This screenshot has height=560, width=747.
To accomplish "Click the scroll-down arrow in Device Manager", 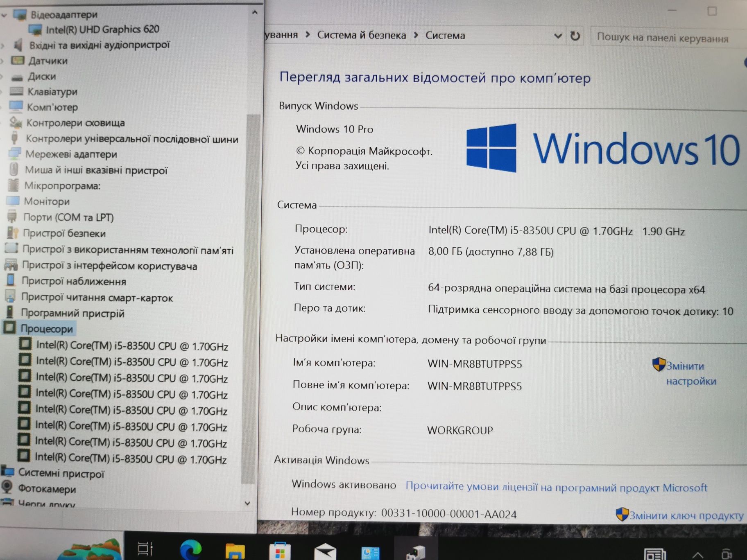I will 247,503.
